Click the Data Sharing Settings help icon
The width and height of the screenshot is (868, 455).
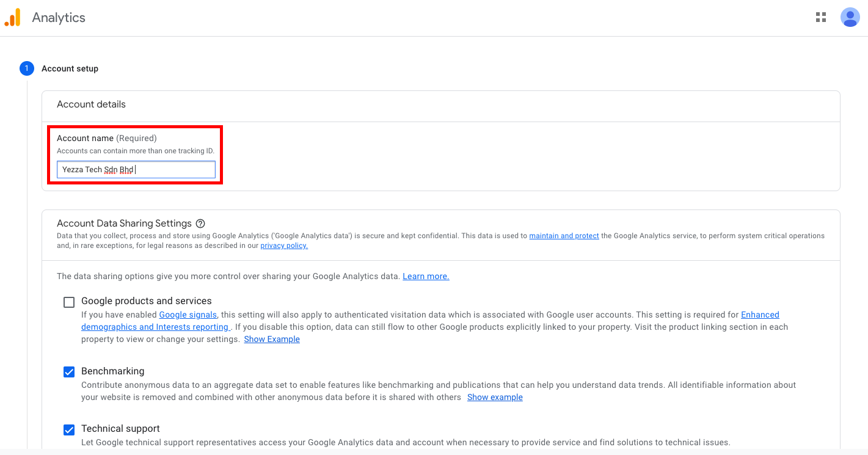pos(200,224)
